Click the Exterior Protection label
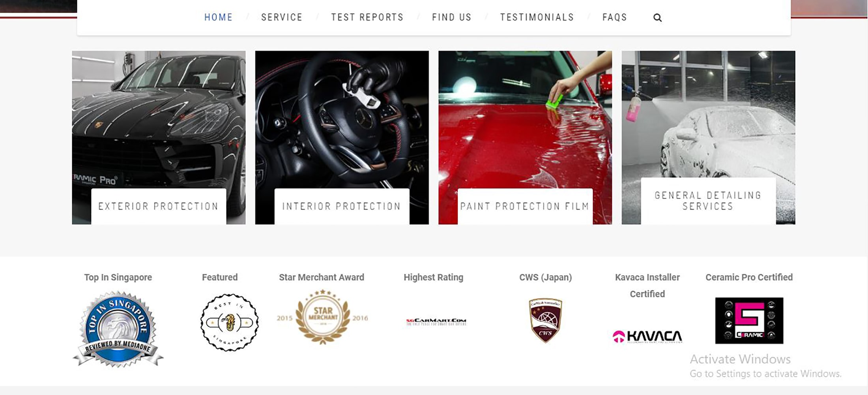 tap(158, 206)
